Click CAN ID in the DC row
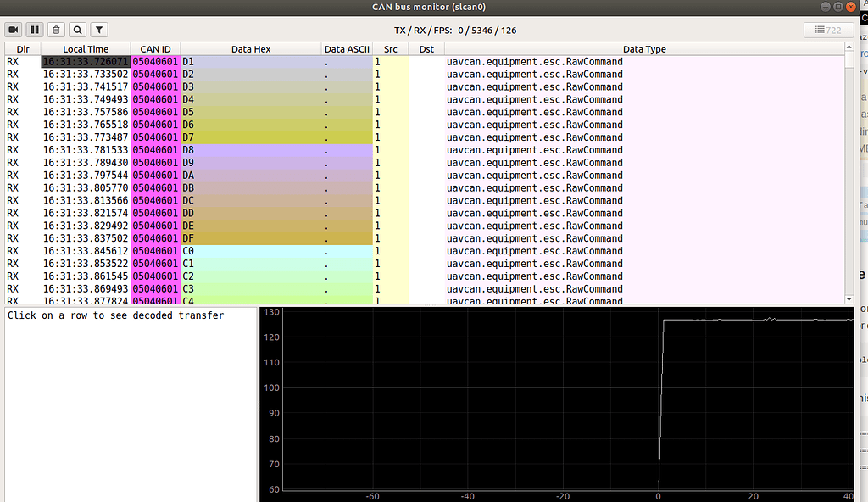The image size is (868, 502). pos(156,201)
